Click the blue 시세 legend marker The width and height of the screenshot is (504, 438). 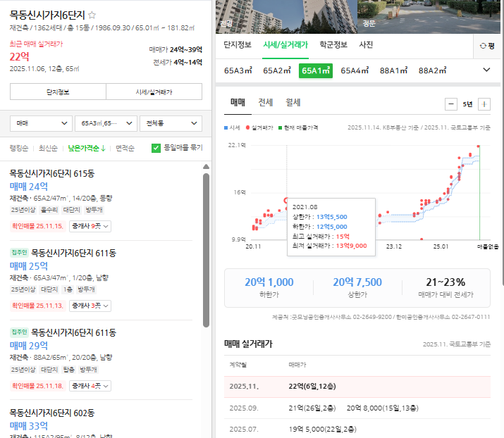[x=226, y=127]
